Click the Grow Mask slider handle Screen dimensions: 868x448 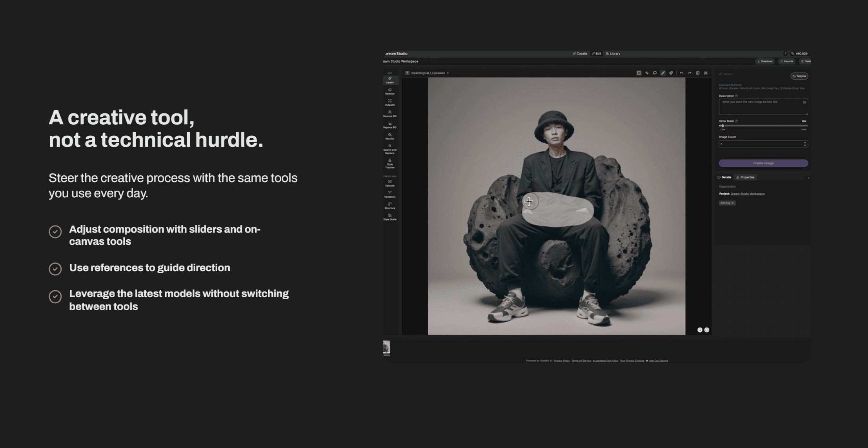coord(722,126)
